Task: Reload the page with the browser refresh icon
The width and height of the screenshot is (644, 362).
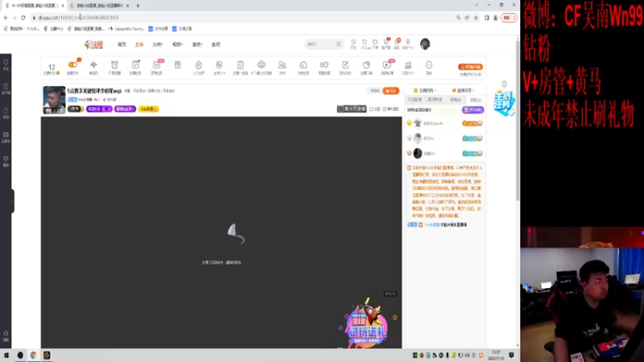Action: (x=23, y=18)
